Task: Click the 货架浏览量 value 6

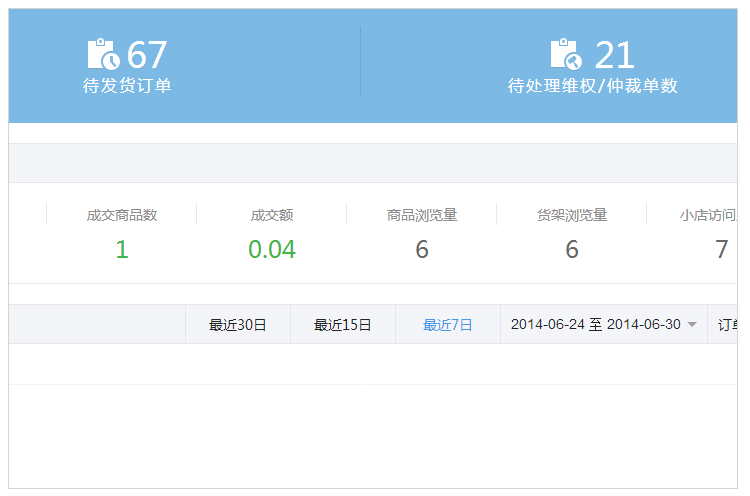Action: 572,249
